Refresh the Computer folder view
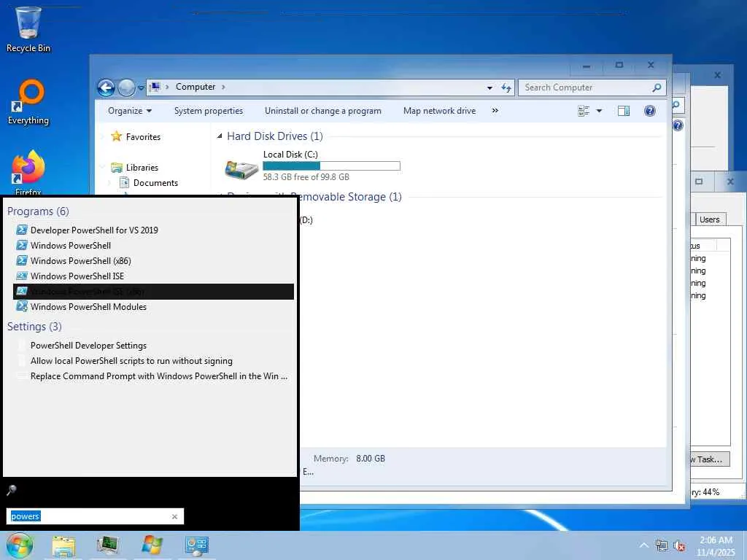 506,87
